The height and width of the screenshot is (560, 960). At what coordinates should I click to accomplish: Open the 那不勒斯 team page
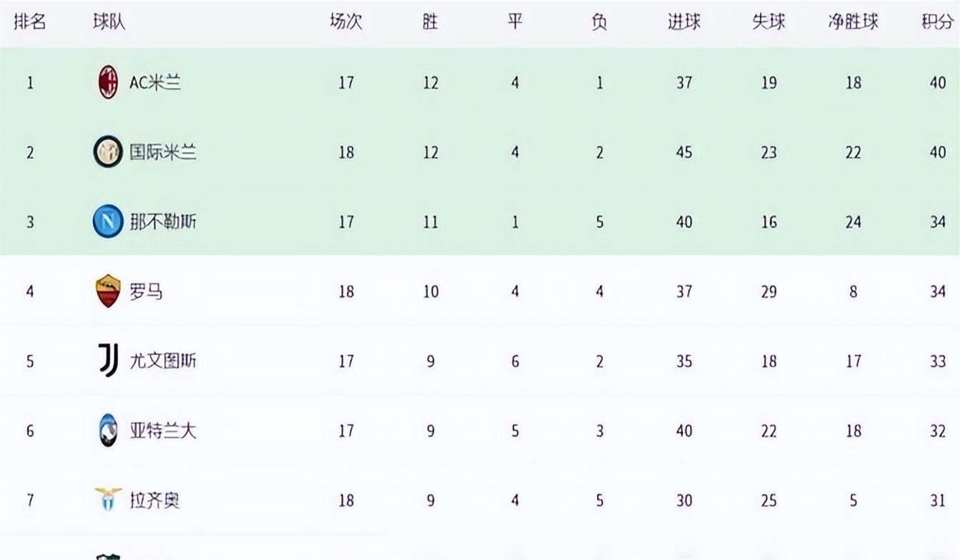(x=163, y=222)
